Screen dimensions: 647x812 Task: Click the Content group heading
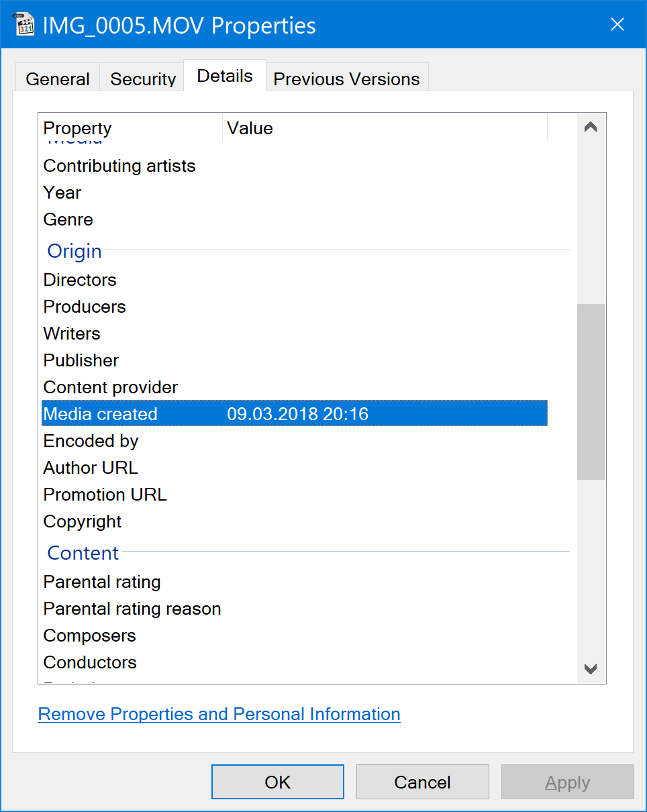[83, 553]
